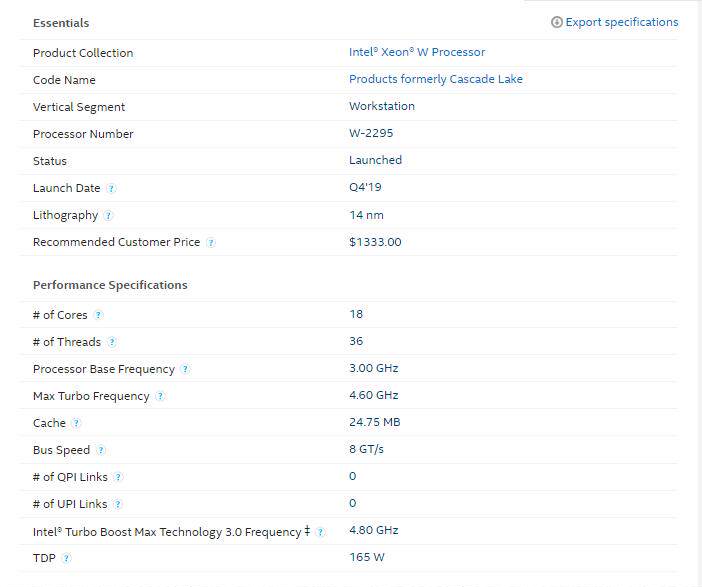702x587 pixels.
Task: Show the Bus Speed help icon
Action: click(101, 450)
